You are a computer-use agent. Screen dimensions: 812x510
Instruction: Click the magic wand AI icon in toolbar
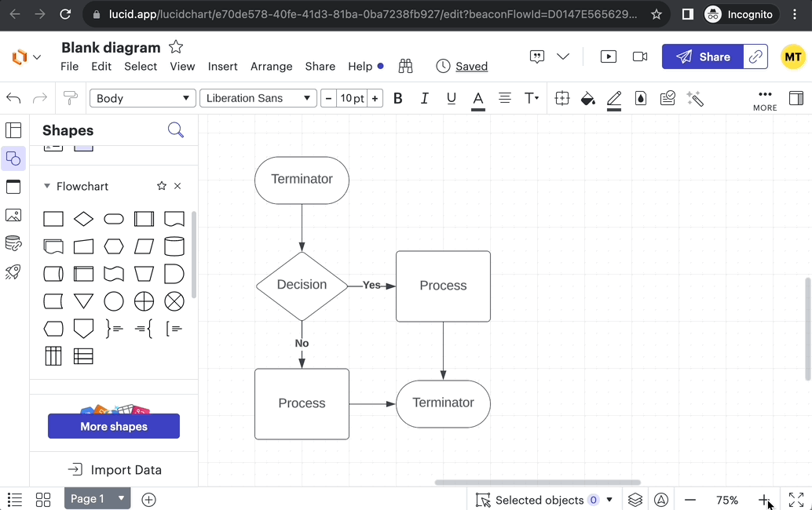(x=694, y=98)
